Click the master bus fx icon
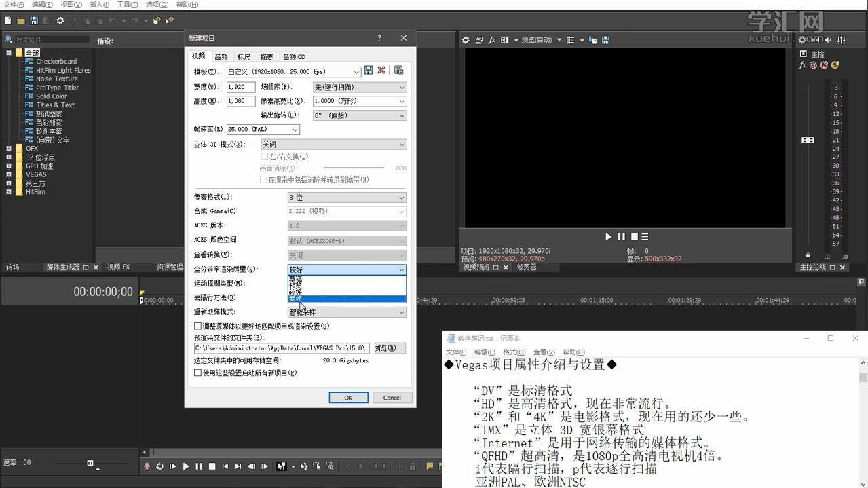The image size is (868, 488). click(x=803, y=65)
